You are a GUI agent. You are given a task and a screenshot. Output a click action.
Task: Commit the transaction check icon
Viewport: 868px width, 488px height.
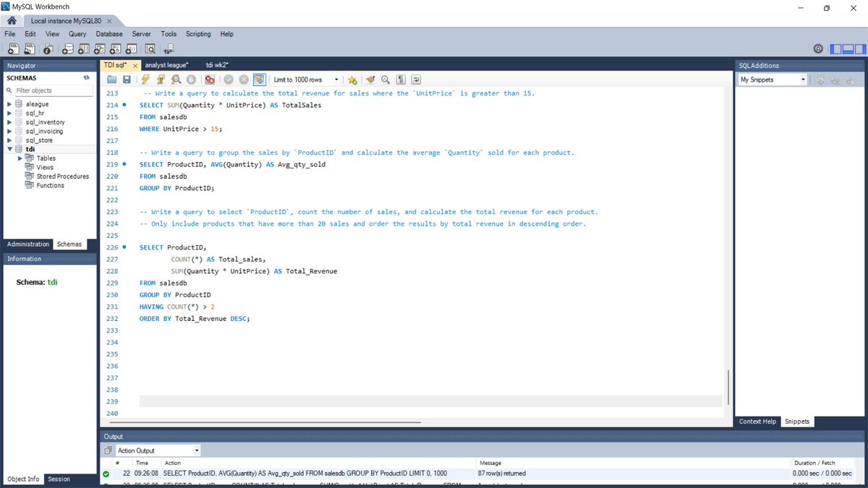click(229, 80)
